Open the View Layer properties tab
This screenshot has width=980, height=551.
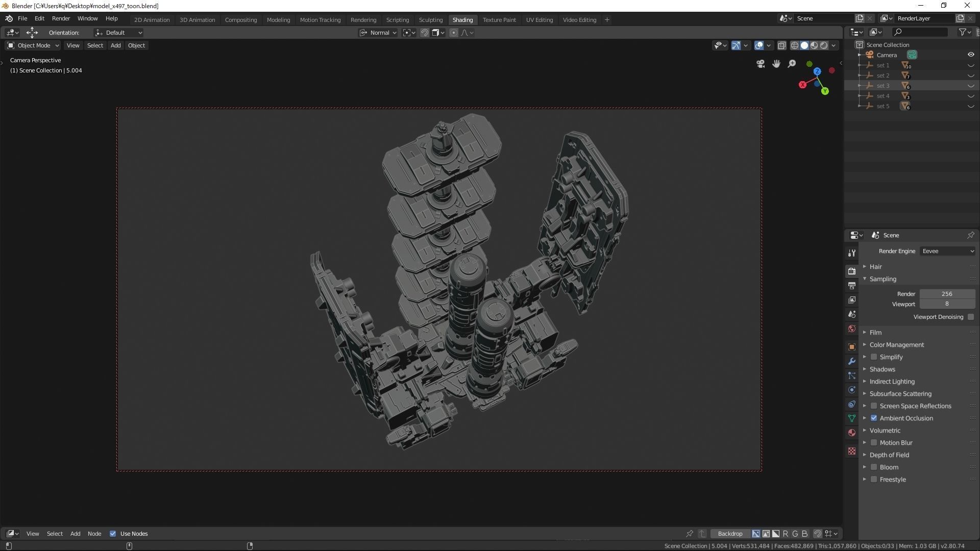click(x=851, y=299)
